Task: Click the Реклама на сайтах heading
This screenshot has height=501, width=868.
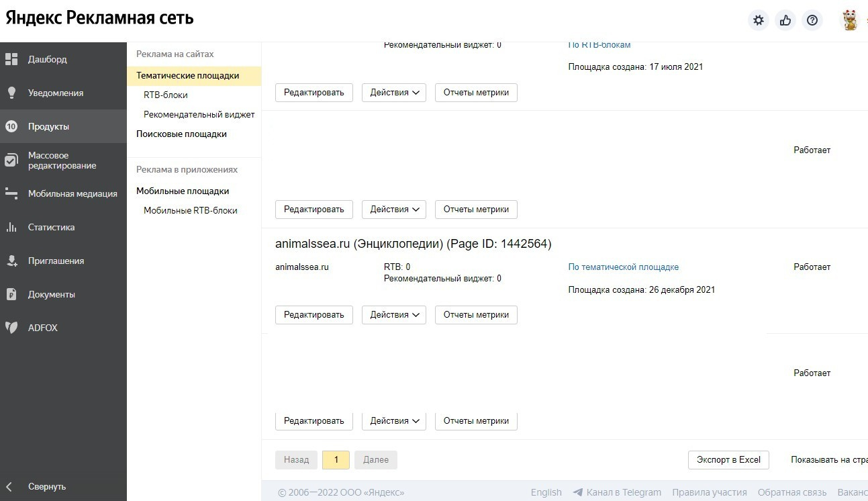Action: pyautogui.click(x=175, y=54)
